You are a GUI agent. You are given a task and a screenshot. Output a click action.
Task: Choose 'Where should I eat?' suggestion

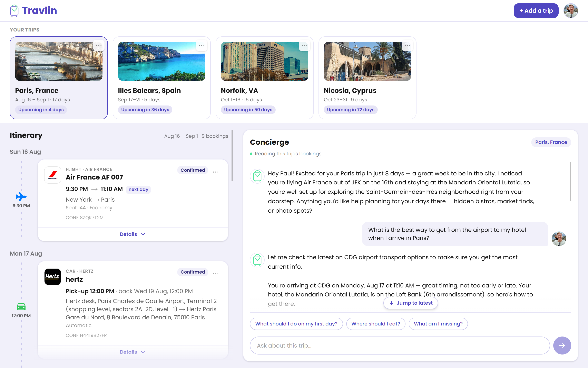click(x=375, y=324)
